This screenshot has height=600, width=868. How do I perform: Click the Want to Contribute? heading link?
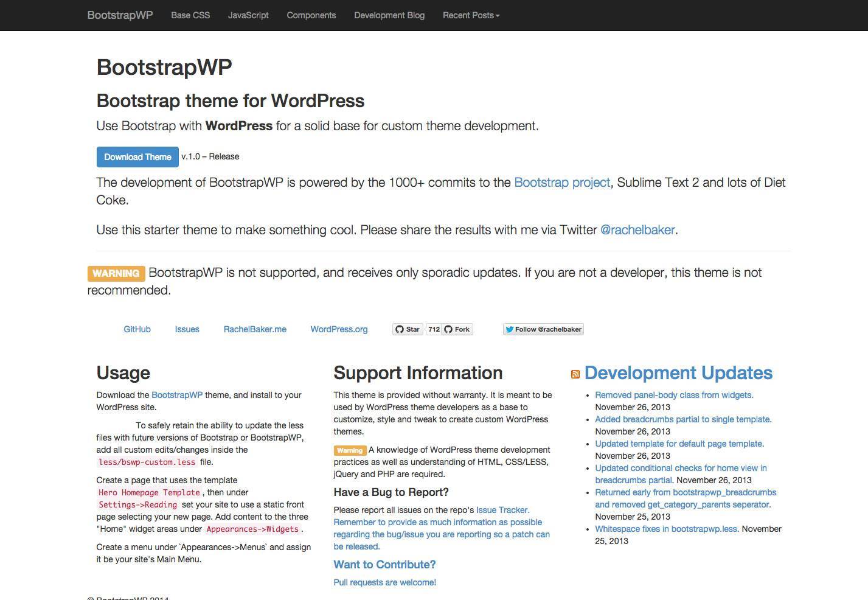coord(384,565)
